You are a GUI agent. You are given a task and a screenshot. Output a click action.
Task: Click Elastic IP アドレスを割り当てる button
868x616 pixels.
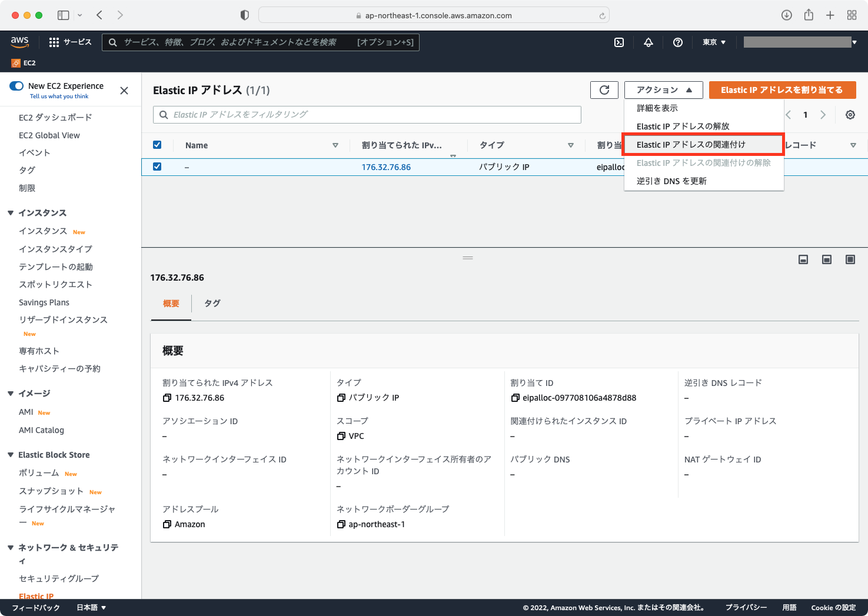click(x=783, y=89)
